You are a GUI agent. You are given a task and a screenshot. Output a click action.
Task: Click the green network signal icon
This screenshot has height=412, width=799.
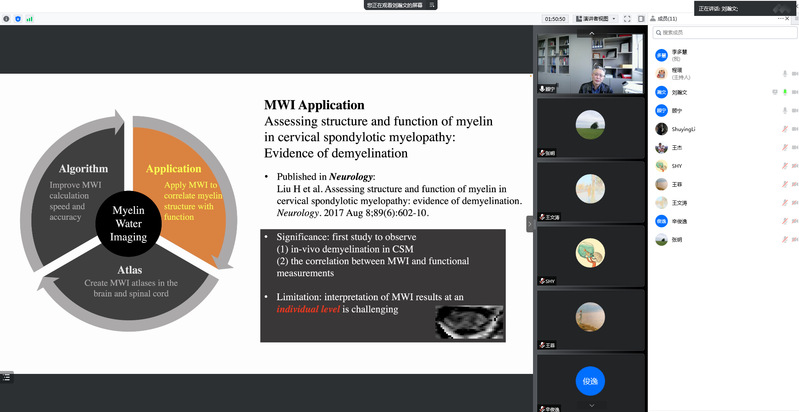[x=30, y=18]
